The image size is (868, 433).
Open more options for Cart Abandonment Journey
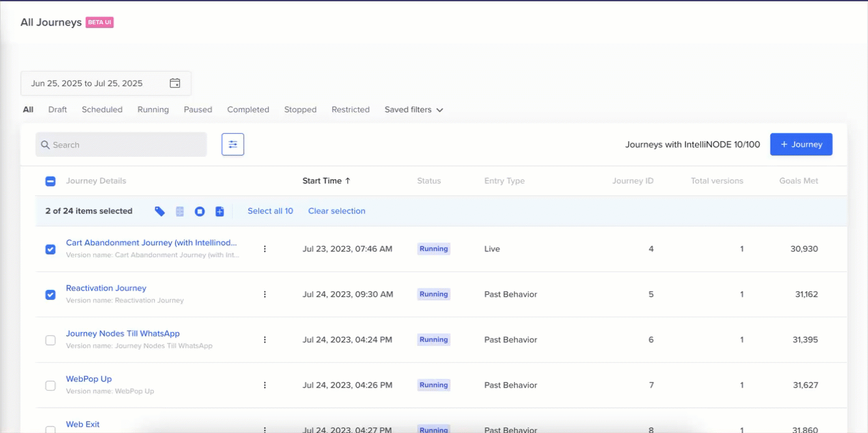(x=265, y=249)
